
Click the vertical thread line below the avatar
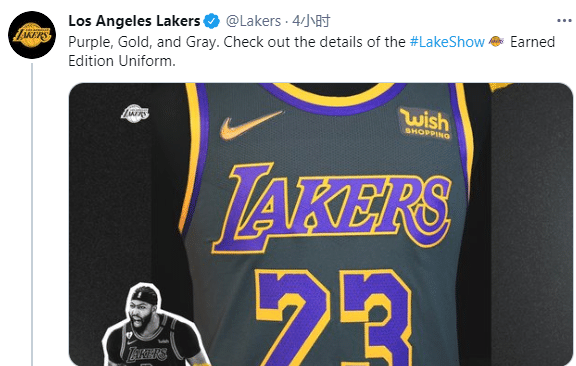[x=32, y=214]
